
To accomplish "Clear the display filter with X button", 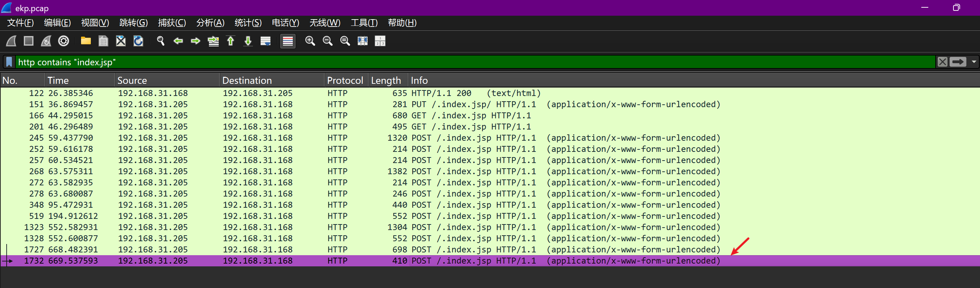I will [942, 62].
